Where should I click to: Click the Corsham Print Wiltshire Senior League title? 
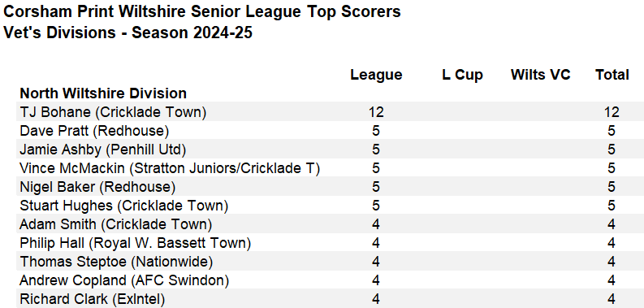click(x=201, y=12)
